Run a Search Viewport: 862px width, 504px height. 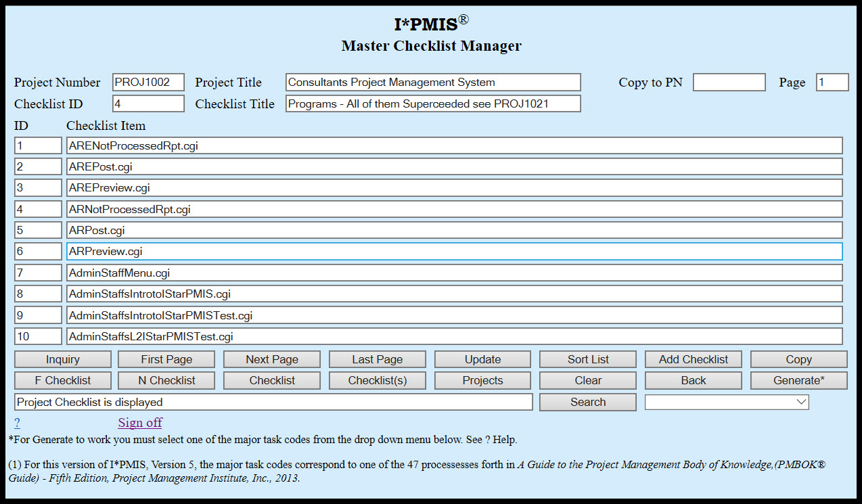click(587, 401)
